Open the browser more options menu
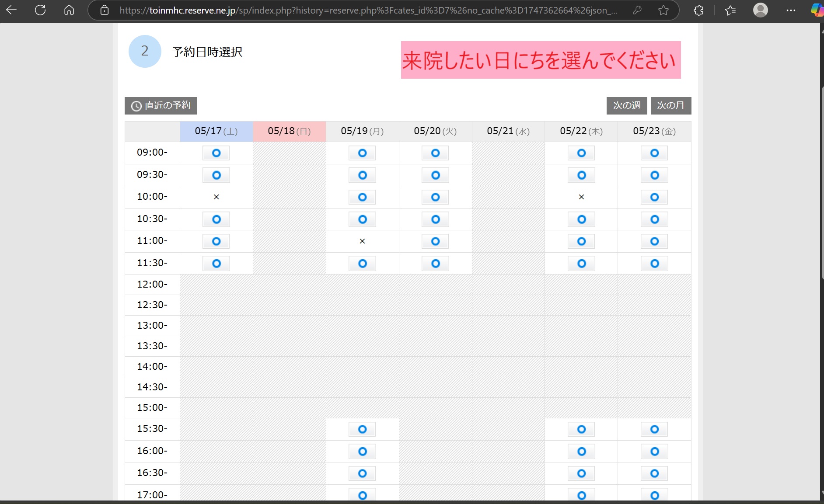This screenshot has width=824, height=504. point(791,10)
